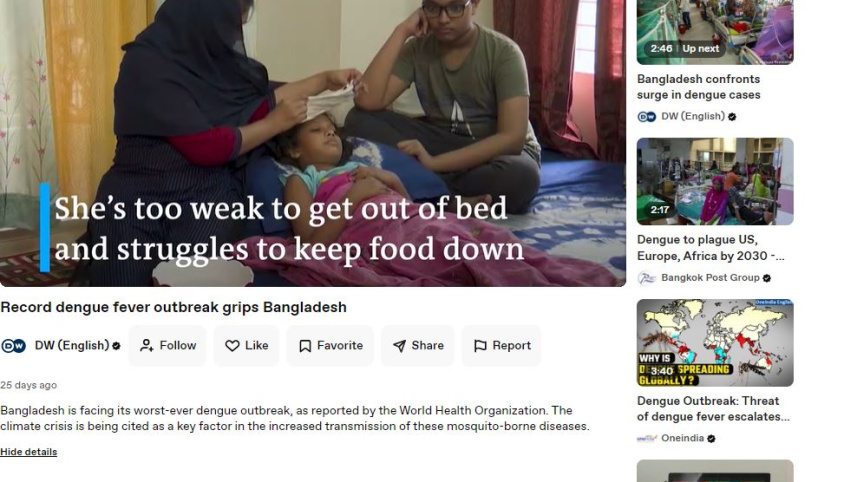Screen dimensions: 857x482
Task: Report the video using the flag icon
Action: pyautogui.click(x=502, y=345)
